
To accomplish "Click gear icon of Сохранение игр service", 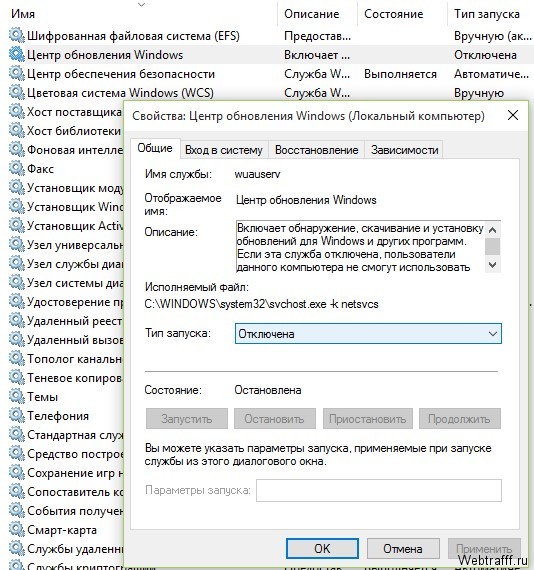I will click(x=16, y=473).
